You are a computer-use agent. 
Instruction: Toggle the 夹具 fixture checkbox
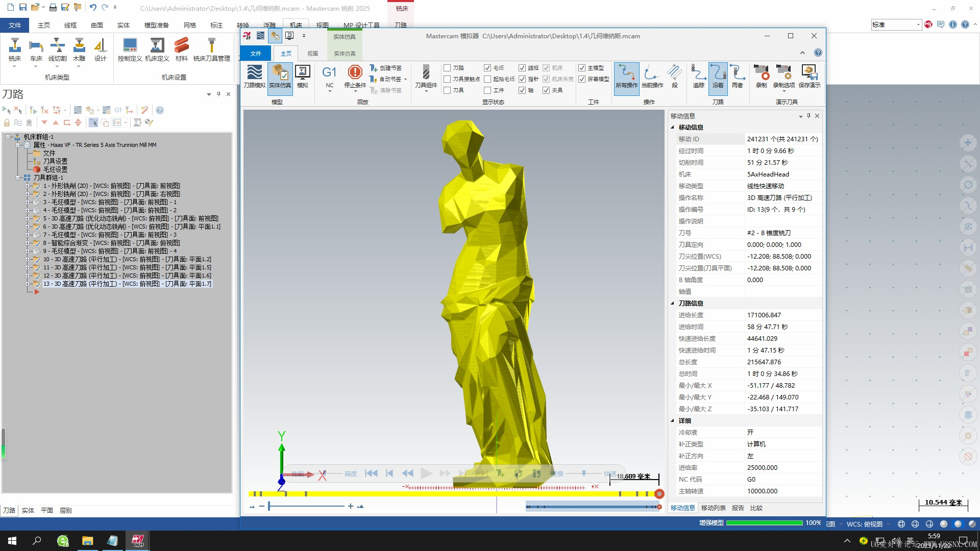(546, 90)
